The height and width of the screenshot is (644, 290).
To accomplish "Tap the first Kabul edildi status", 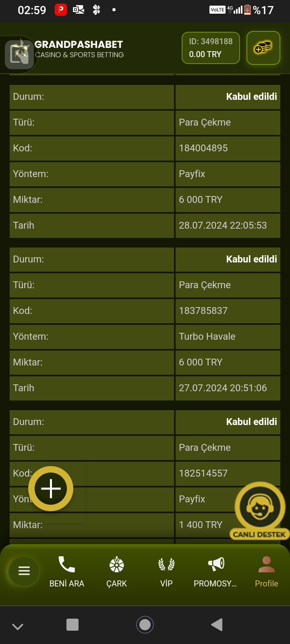I will 251,97.
